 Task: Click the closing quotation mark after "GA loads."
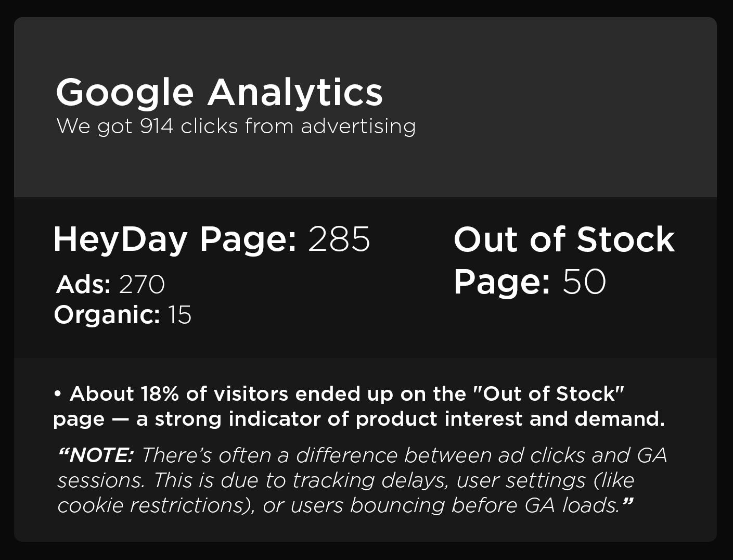click(628, 503)
